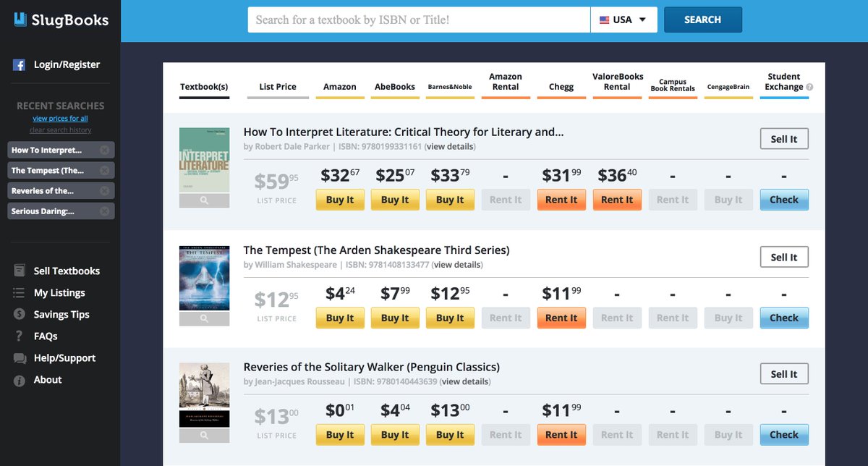Click the Help/Support chat icon
Screen dimensions: 868x466
coord(20,357)
